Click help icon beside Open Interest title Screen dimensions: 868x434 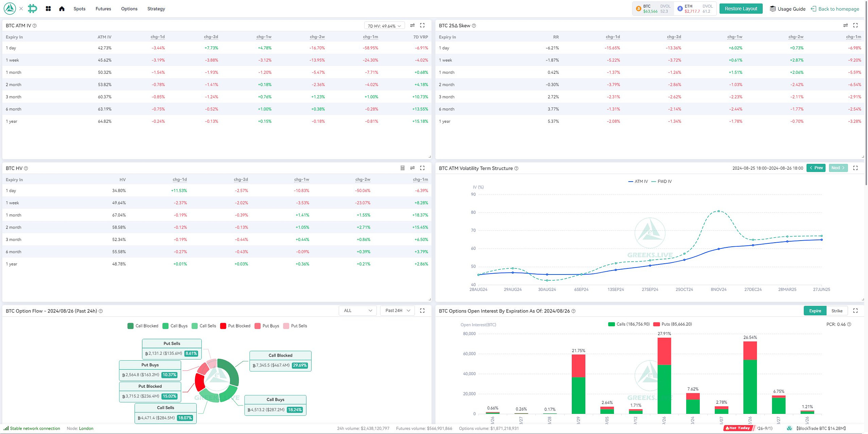click(573, 311)
